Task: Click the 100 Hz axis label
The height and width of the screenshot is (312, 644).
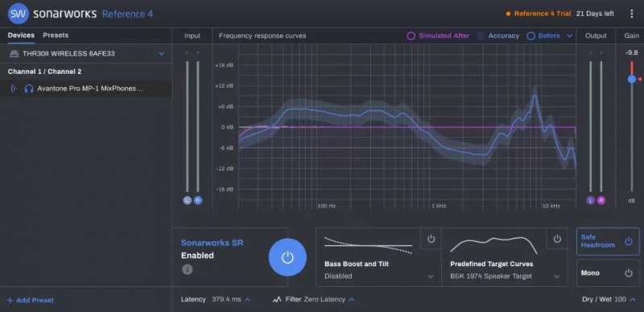Action: point(327,206)
